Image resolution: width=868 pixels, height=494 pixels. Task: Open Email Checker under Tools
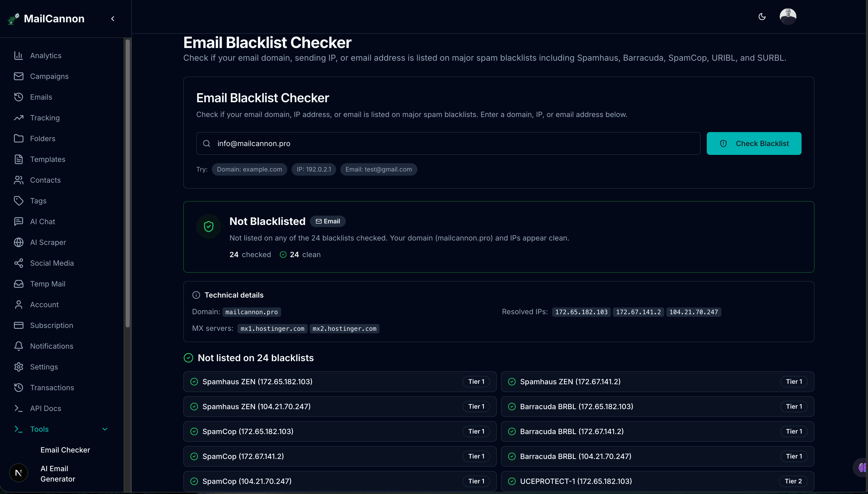point(65,450)
